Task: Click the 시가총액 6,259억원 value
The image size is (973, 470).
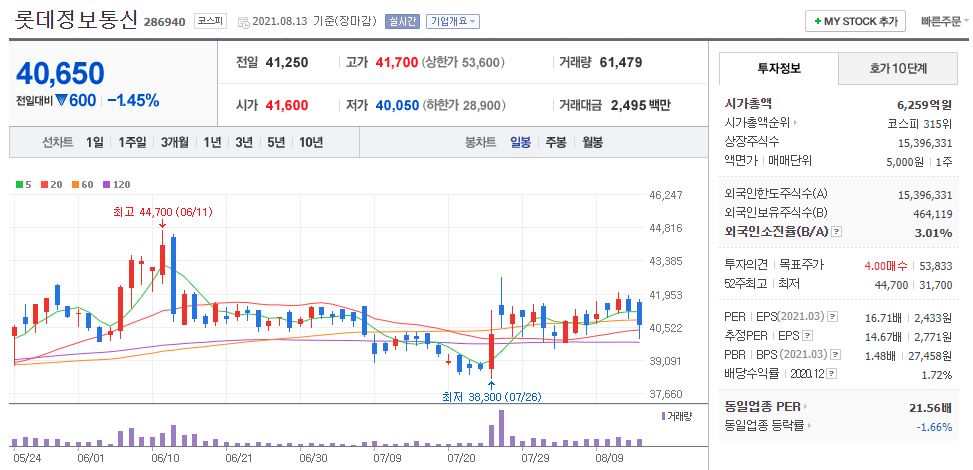Action: point(925,104)
